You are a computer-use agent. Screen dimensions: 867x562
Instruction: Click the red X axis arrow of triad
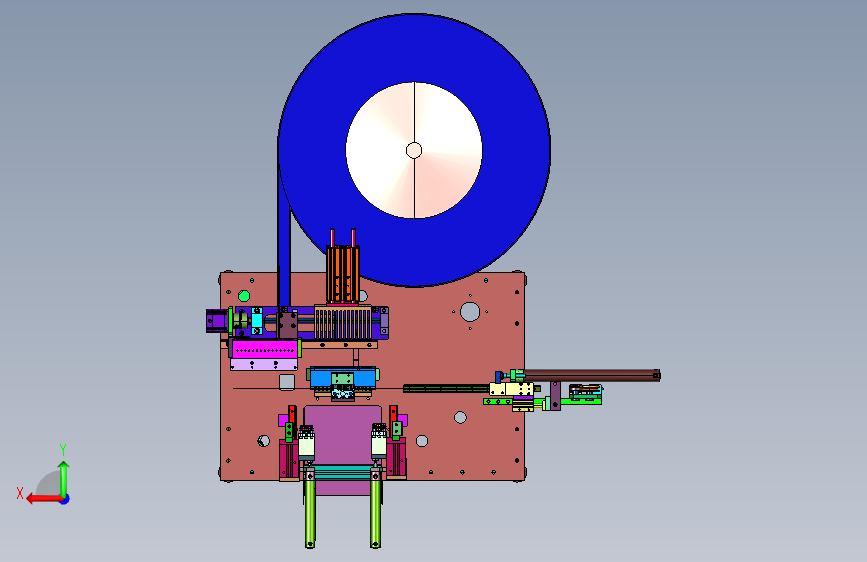click(44, 499)
